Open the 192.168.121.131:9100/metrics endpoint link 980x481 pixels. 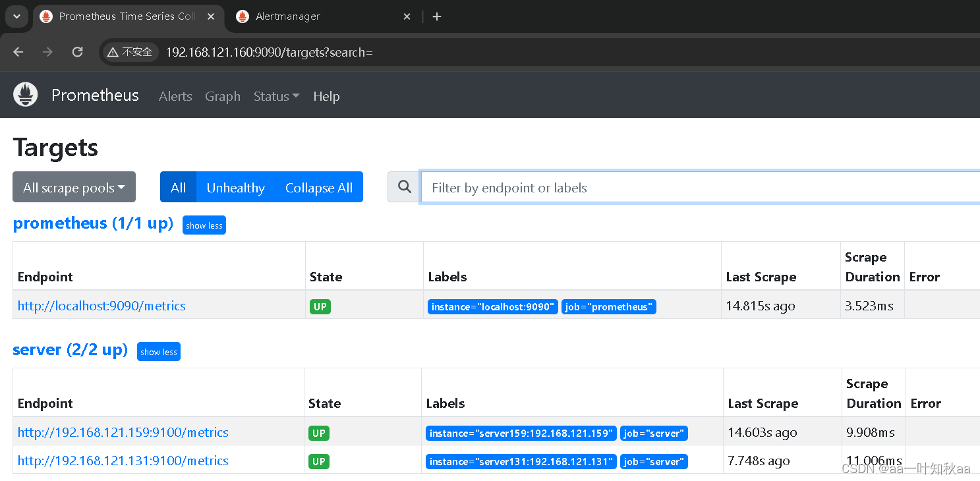point(123,461)
